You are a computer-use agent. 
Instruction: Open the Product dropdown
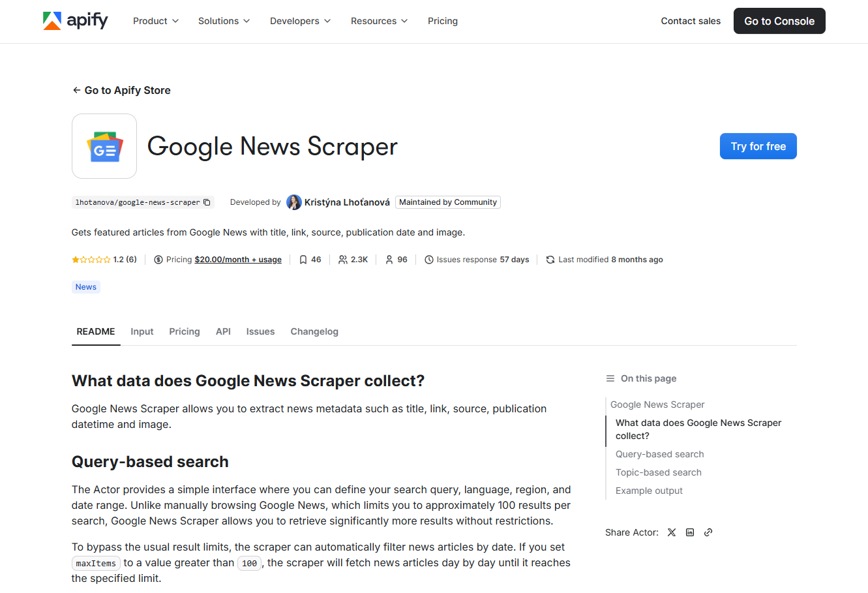click(155, 21)
